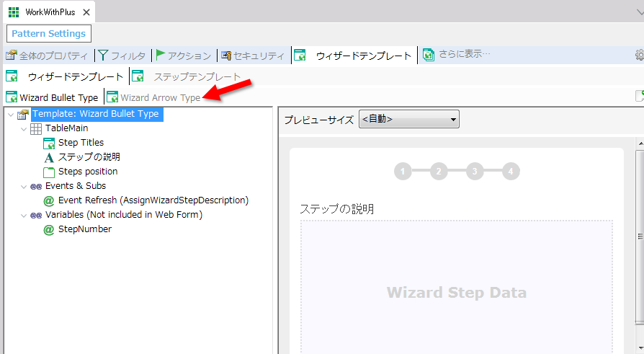
Task: Switch to the ステップテンプレート sub-tab
Action: (x=186, y=76)
